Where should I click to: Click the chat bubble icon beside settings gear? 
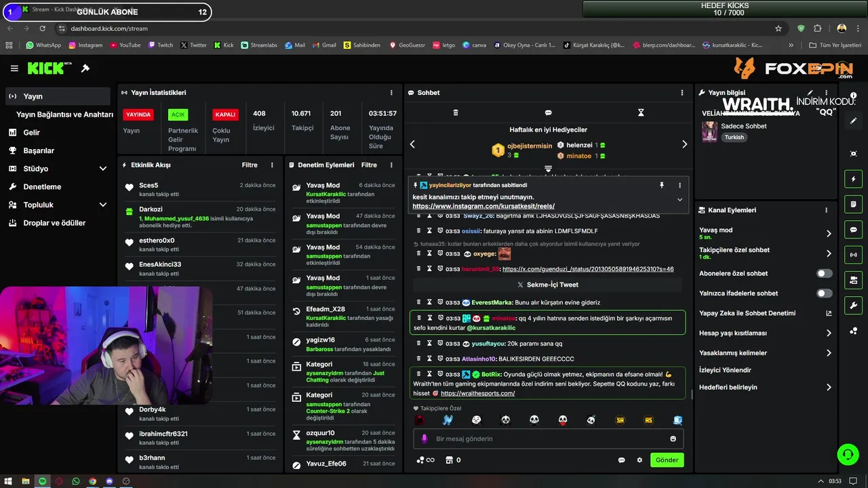click(x=621, y=460)
